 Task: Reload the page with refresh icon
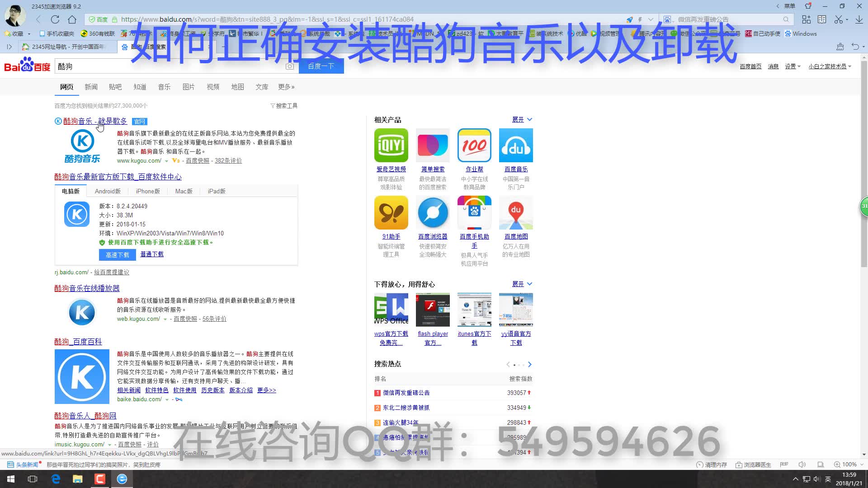55,19
